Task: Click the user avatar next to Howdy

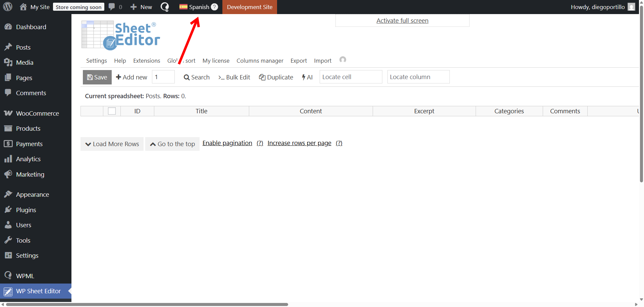Action: point(631,7)
